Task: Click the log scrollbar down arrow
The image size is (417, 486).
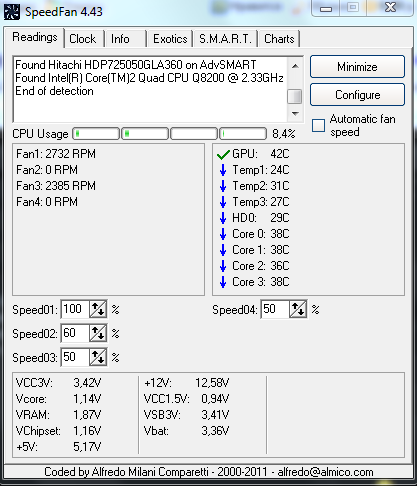Action: [x=295, y=114]
